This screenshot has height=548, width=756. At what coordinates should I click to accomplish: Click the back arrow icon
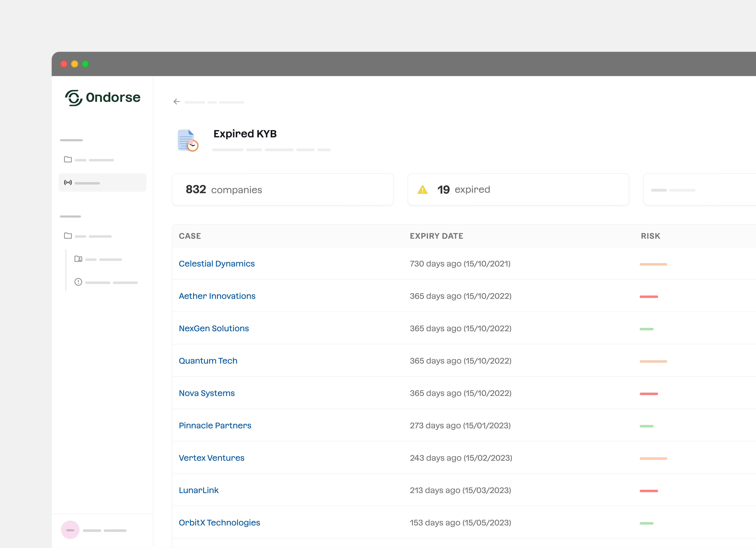coord(176,102)
